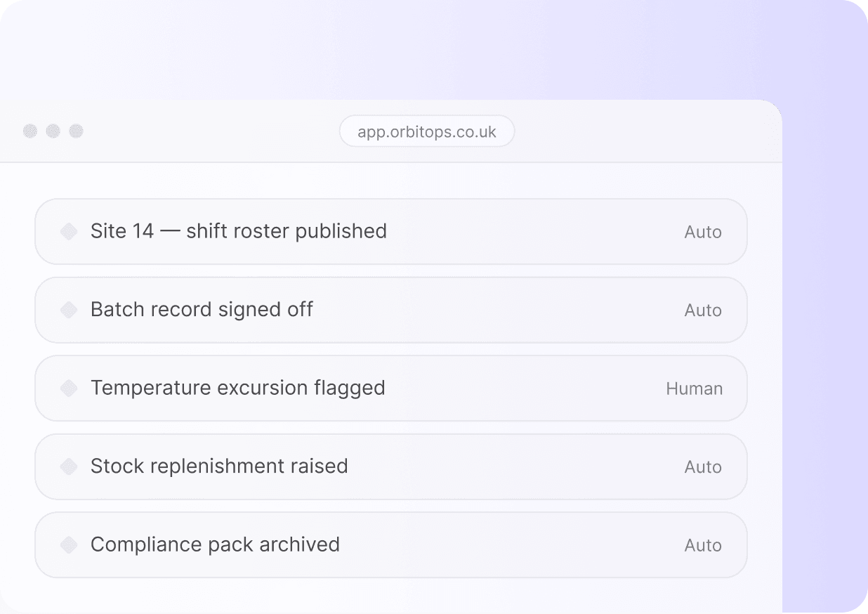Click the Human tag on Temperature excursion row

(694, 388)
